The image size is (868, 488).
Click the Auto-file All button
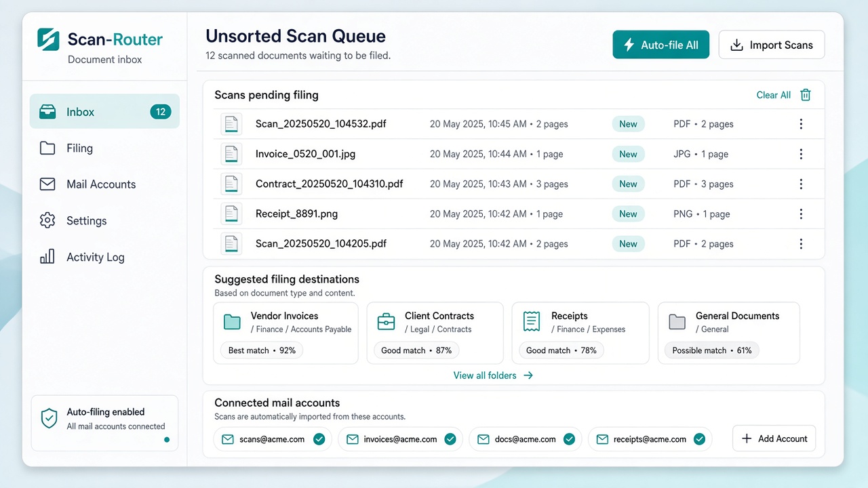pos(660,45)
